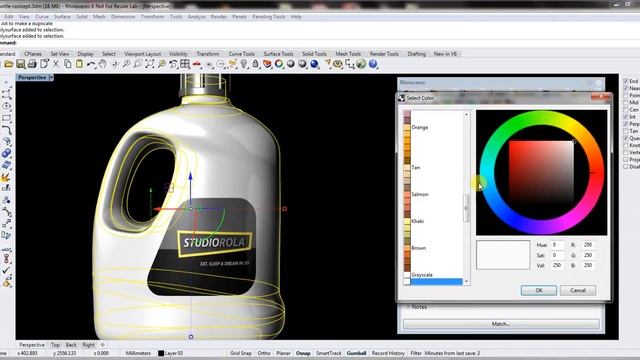Screen dimensions: 640x360
Task: Switch to the Solid Tools toolbar tab
Action: click(314, 54)
